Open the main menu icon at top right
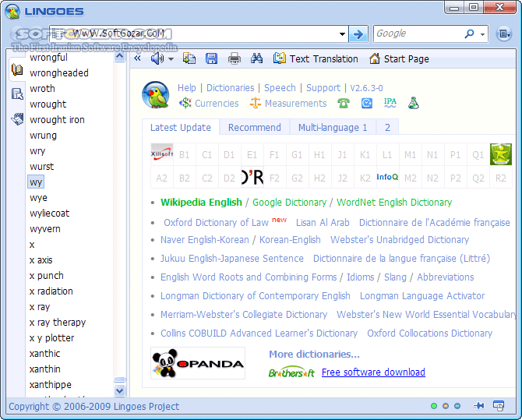The image size is (522, 420). (x=504, y=34)
